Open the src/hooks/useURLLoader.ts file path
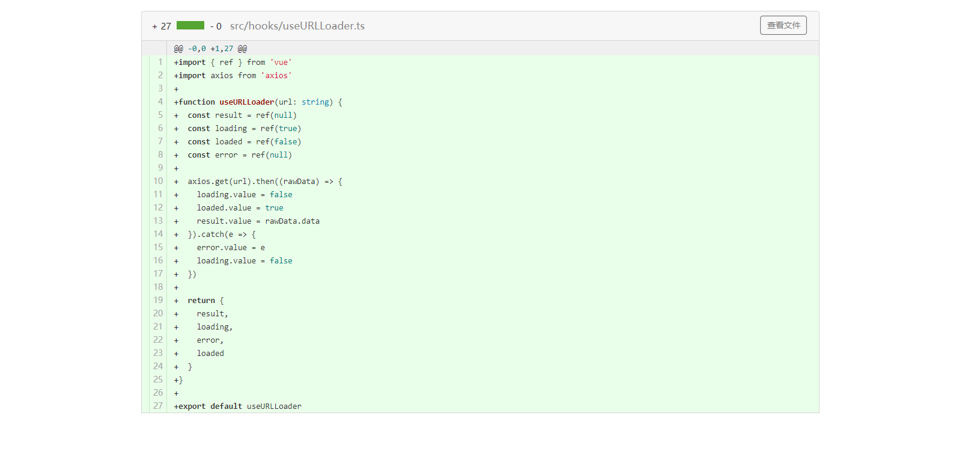The height and width of the screenshot is (451, 980). 297,26
